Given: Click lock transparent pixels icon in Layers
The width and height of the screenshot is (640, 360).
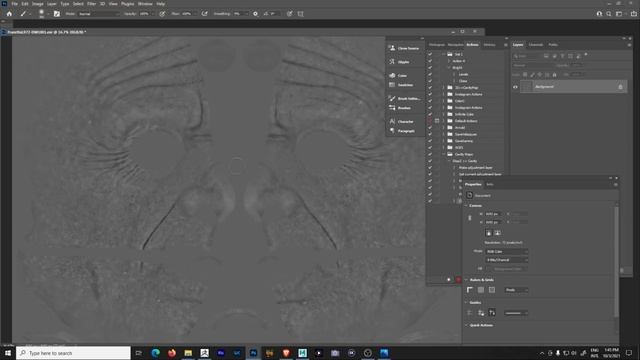Looking at the screenshot, I should pos(525,75).
